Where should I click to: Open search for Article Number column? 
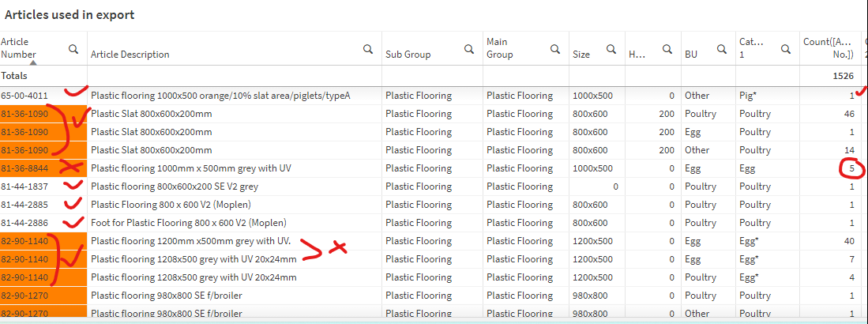click(73, 49)
